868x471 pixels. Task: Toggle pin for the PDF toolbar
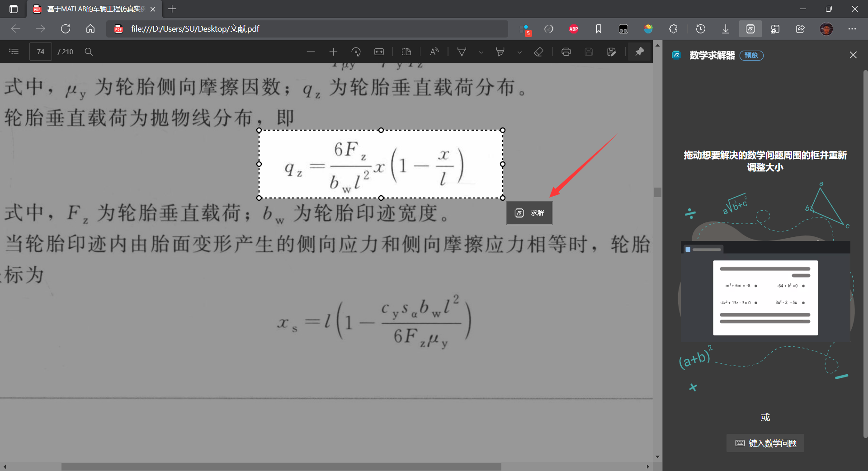click(x=639, y=52)
